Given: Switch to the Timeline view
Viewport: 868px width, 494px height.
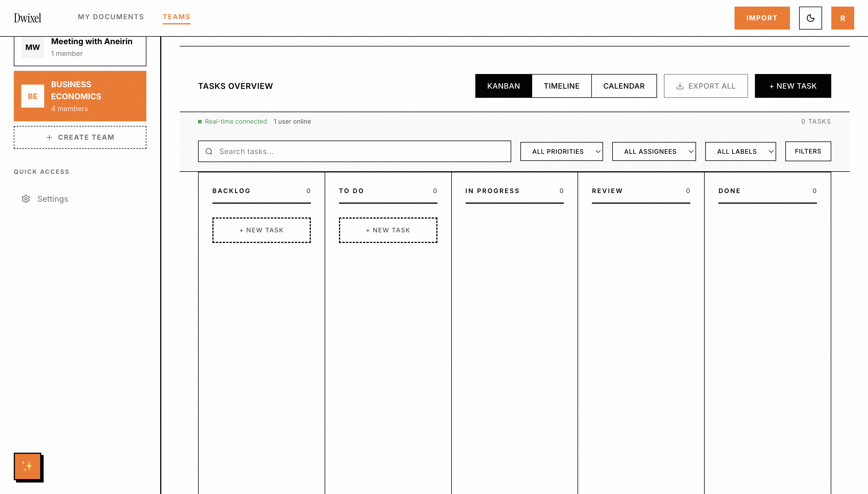Looking at the screenshot, I should coord(561,86).
